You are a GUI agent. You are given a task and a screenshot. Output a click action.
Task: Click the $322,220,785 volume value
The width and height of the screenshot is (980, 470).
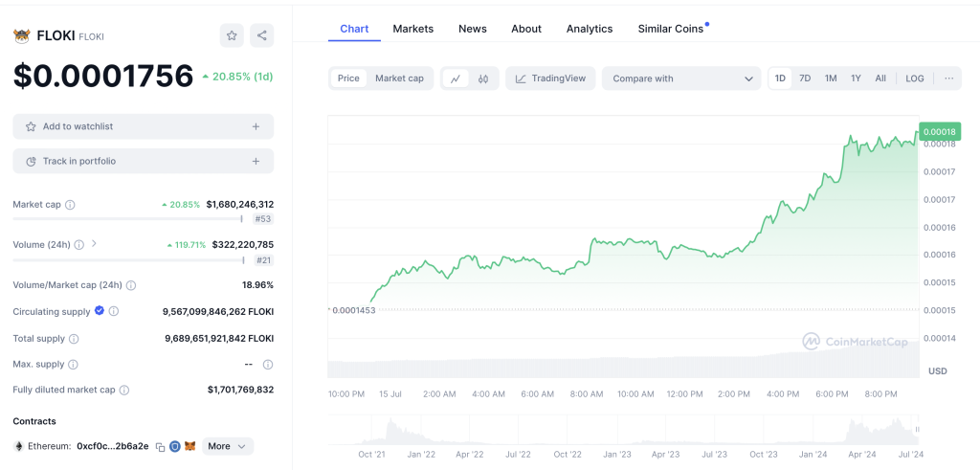242,244
